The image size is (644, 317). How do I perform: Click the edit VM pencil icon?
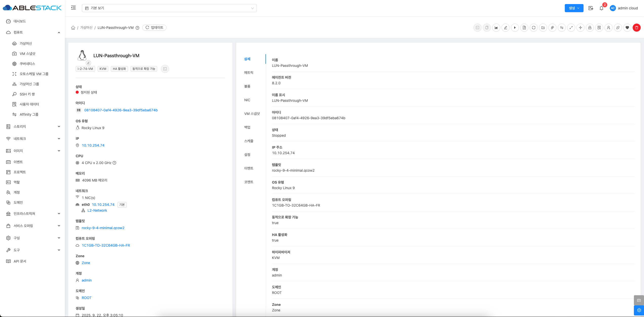[506, 28]
